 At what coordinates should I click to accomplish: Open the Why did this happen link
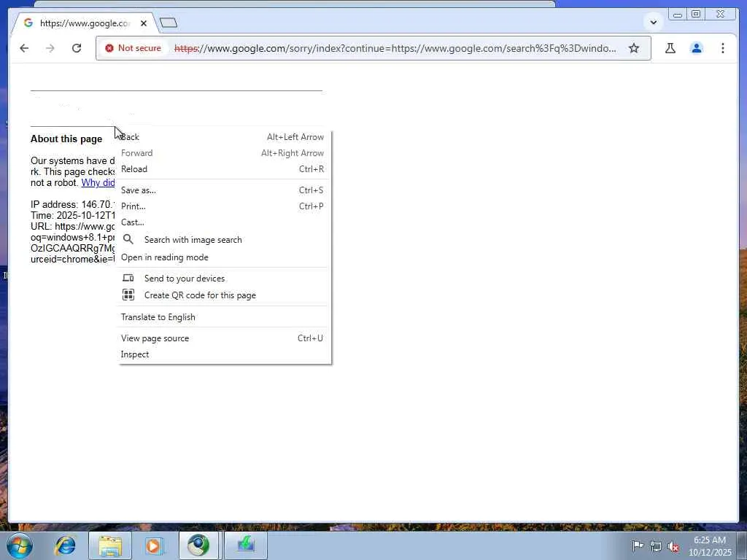coord(98,183)
